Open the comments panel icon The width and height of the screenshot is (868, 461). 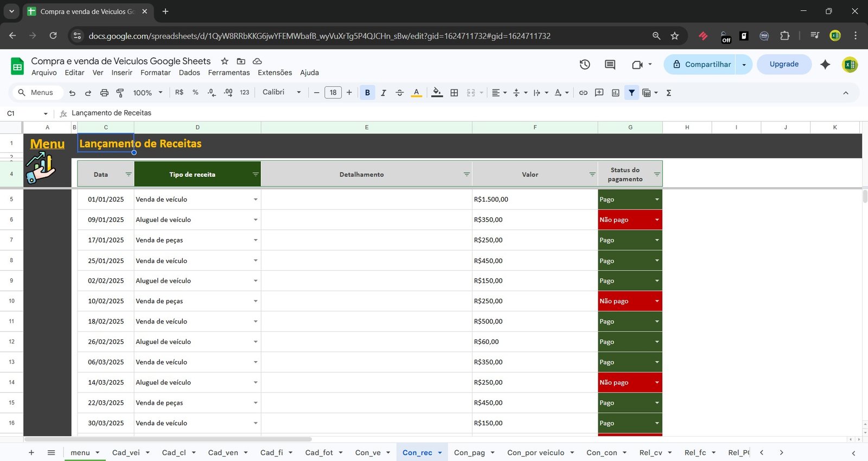610,65
